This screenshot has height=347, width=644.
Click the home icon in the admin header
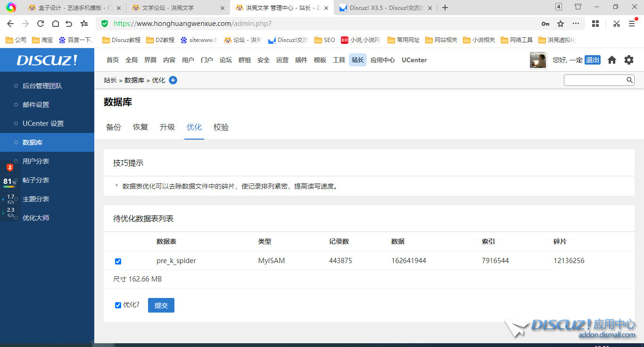click(x=612, y=60)
